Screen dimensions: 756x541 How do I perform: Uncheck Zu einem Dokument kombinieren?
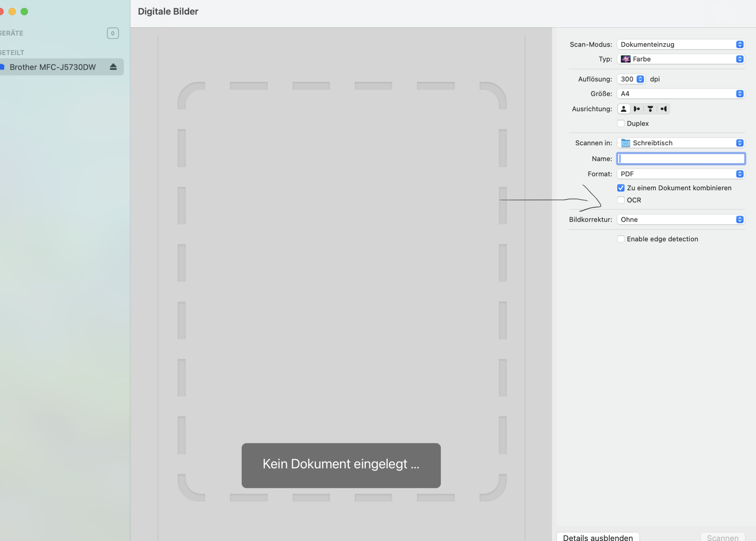coord(621,188)
